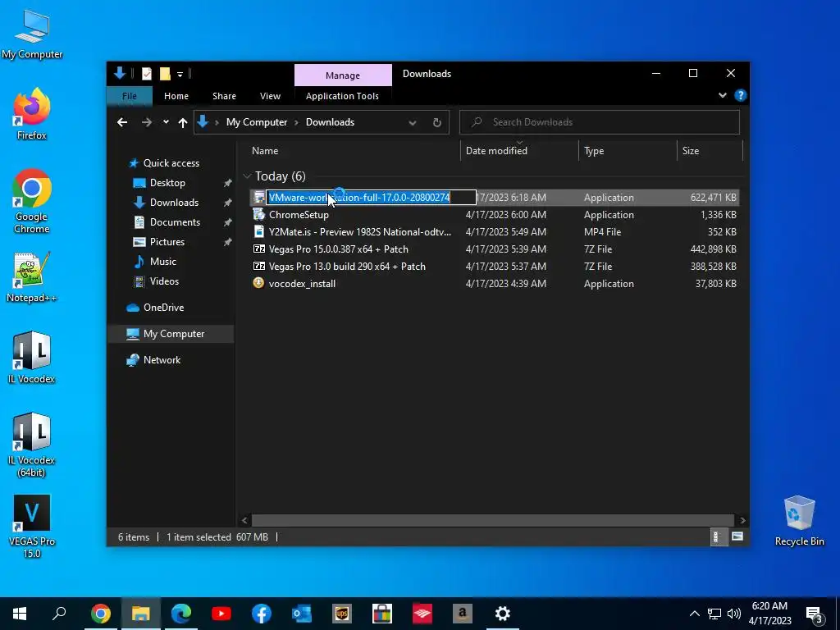Open Microsoft Edge from the taskbar
This screenshot has height=630, width=840.
181,614
